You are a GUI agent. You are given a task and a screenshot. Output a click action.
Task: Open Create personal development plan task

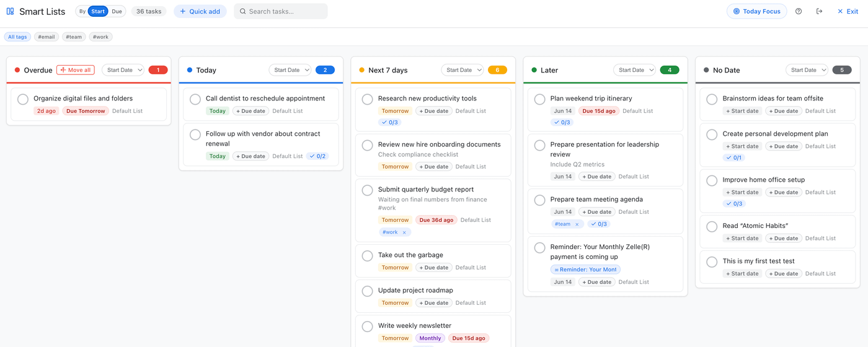(x=775, y=134)
